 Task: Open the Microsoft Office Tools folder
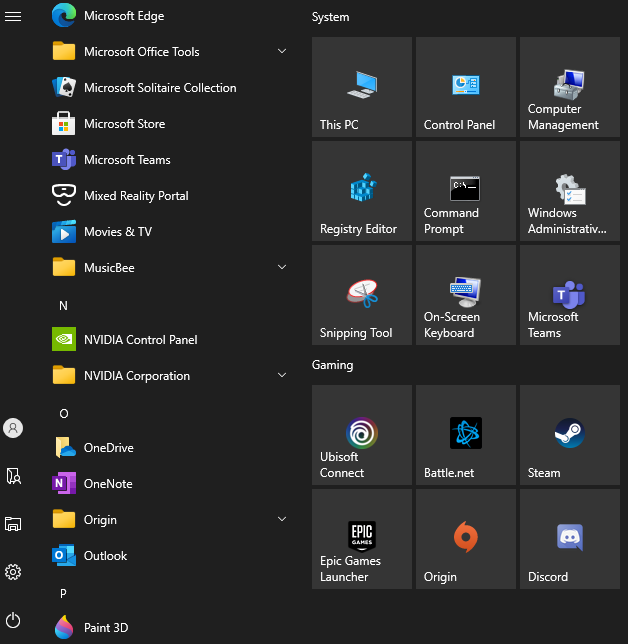point(170,52)
